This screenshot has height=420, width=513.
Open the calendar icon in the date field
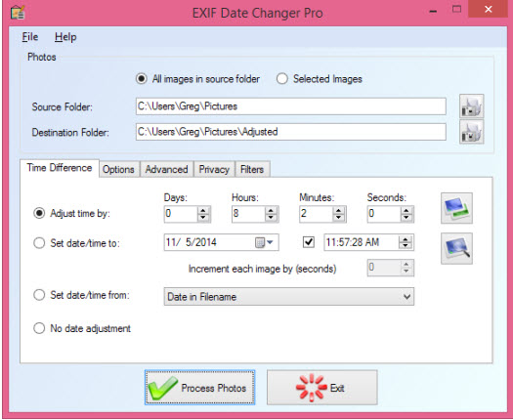260,242
